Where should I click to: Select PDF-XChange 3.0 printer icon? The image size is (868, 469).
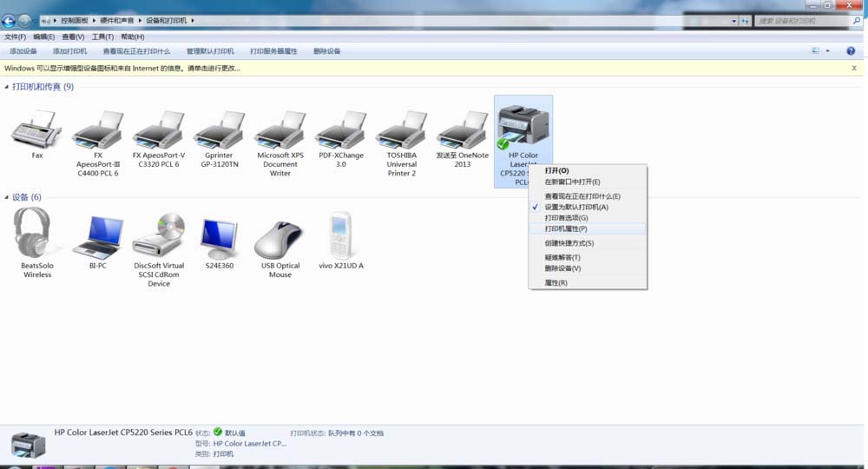click(341, 129)
